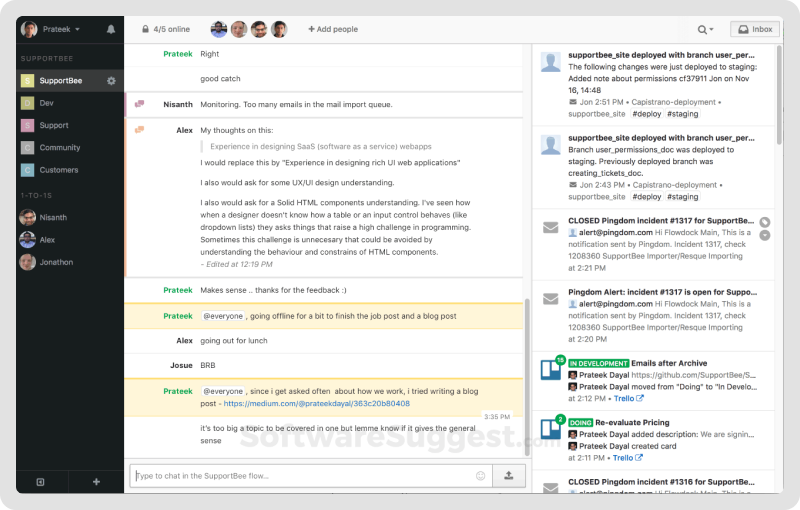Click the @everyone tag in blog post message
The height and width of the screenshot is (510, 800).
click(x=223, y=391)
